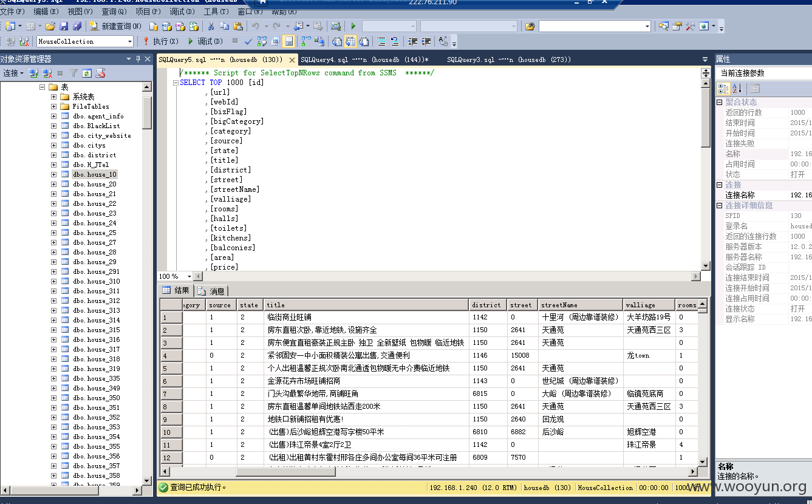Expand the dbo.house_10 table node
Image resolution: width=812 pixels, height=504 pixels.
coord(53,174)
